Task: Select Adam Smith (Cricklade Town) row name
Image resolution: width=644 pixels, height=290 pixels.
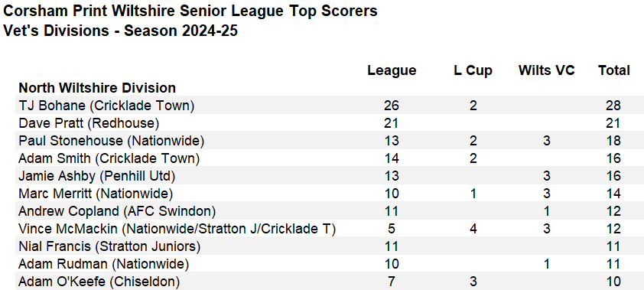Action: [109, 158]
